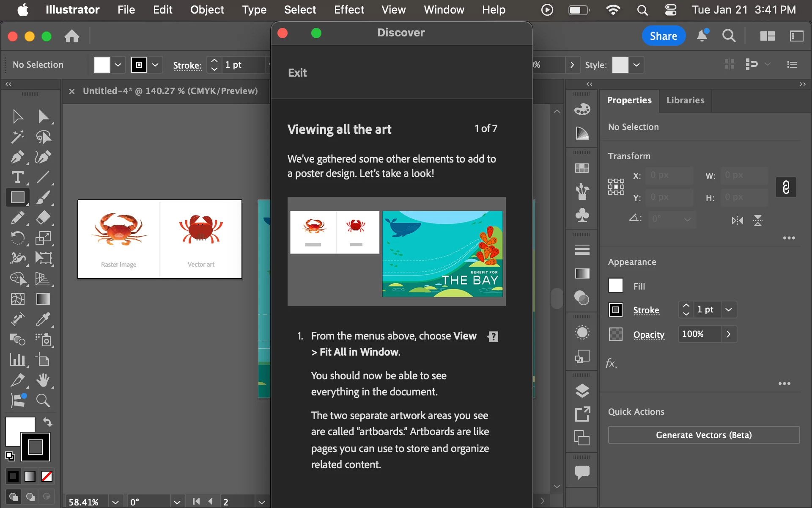Swap fill and stroke colors
Image resolution: width=812 pixels, height=508 pixels.
pos(47,422)
